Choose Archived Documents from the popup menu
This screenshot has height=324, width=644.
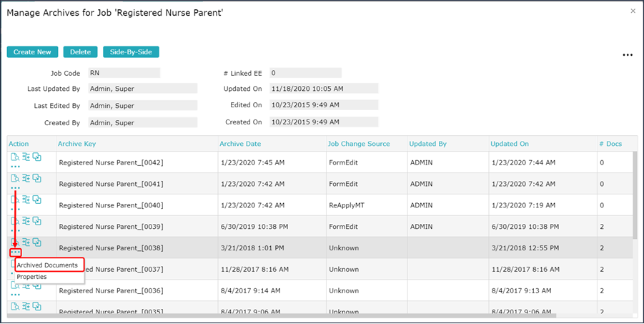point(47,265)
